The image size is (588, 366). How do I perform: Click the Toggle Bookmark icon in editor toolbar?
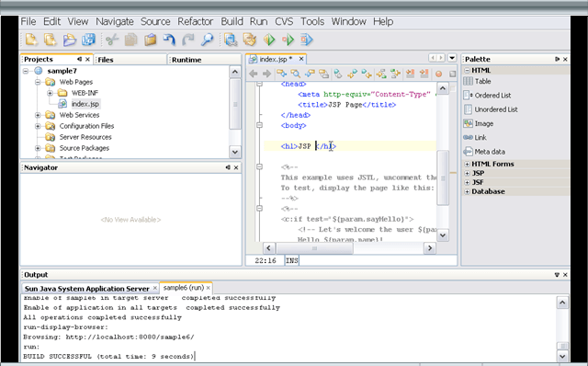(x=338, y=74)
